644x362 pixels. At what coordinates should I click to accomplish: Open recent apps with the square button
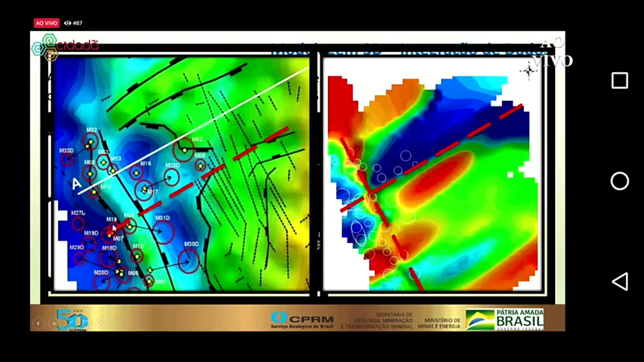pyautogui.click(x=620, y=80)
